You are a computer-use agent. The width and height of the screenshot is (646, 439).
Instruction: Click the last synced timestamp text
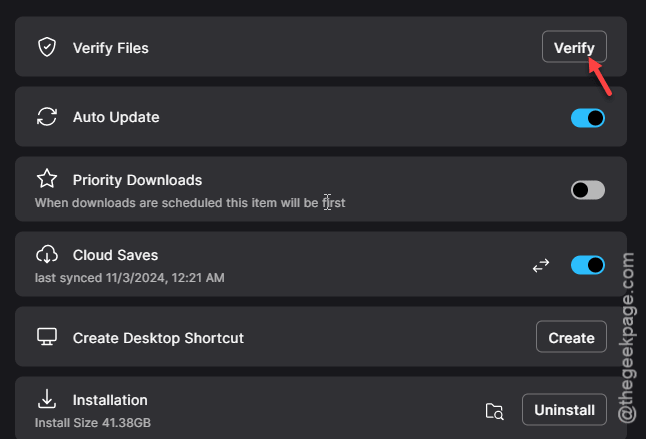click(129, 278)
